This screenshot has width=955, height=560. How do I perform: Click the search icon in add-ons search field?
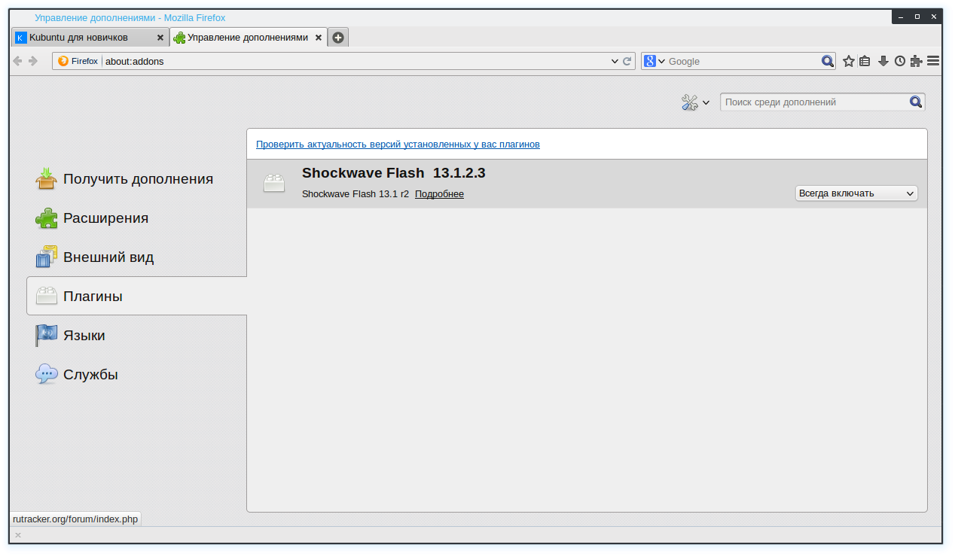click(916, 102)
